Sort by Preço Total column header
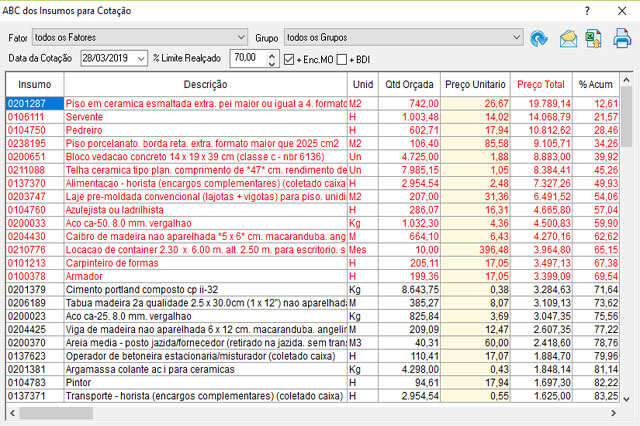Image resolution: width=640 pixels, height=426 pixels. pyautogui.click(x=540, y=84)
